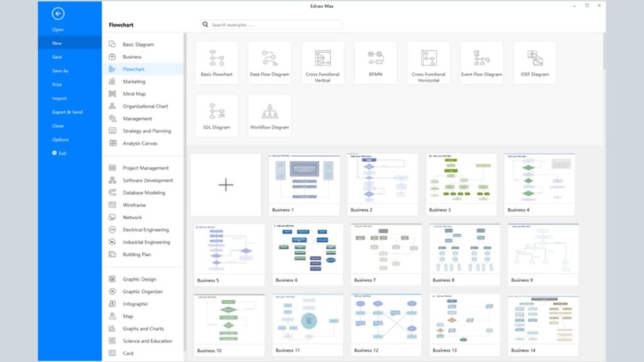This screenshot has height=362, width=644.
Task: Click the Business category icon
Action: point(112,57)
